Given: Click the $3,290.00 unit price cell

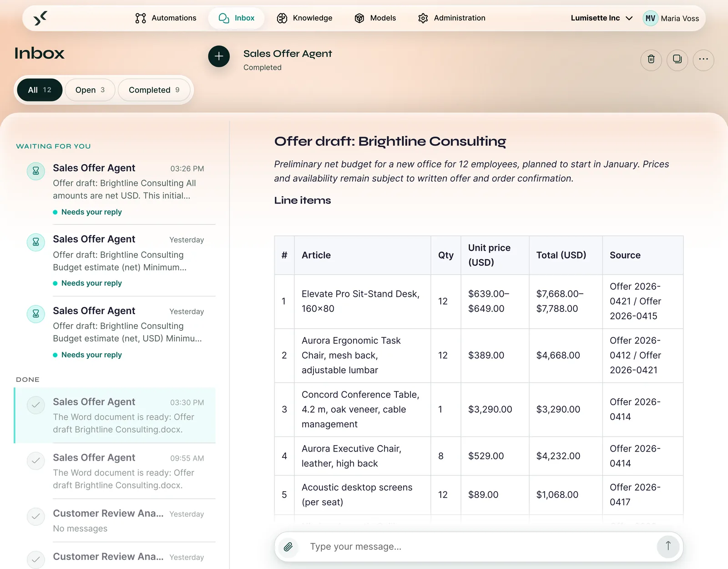Looking at the screenshot, I should point(495,410).
